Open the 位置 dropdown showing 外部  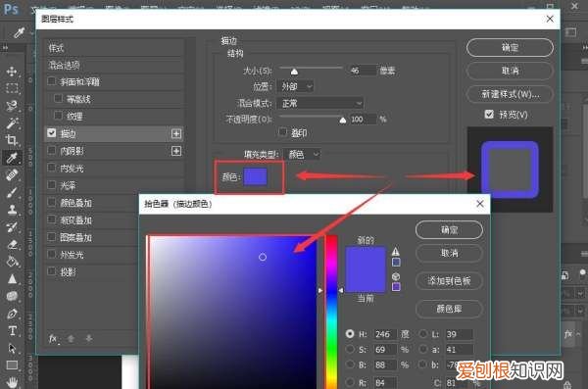(295, 86)
